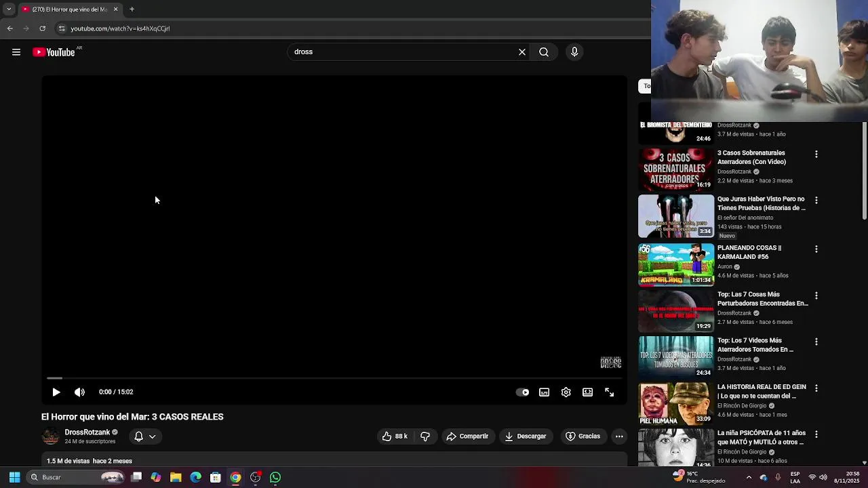
Task: Open KARMALAND #56 video thumbnail
Action: [x=676, y=265]
